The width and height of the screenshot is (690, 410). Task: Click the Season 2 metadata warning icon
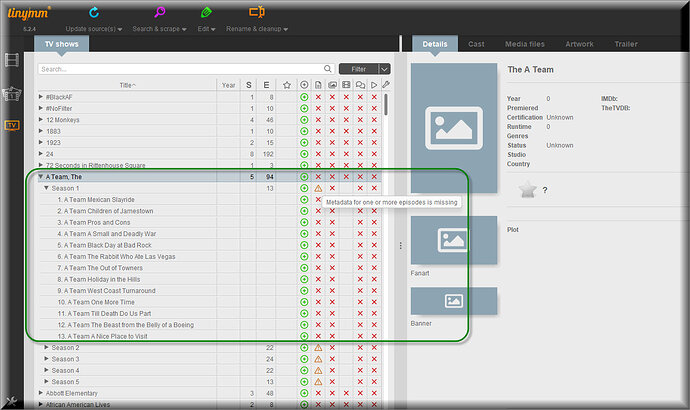318,348
